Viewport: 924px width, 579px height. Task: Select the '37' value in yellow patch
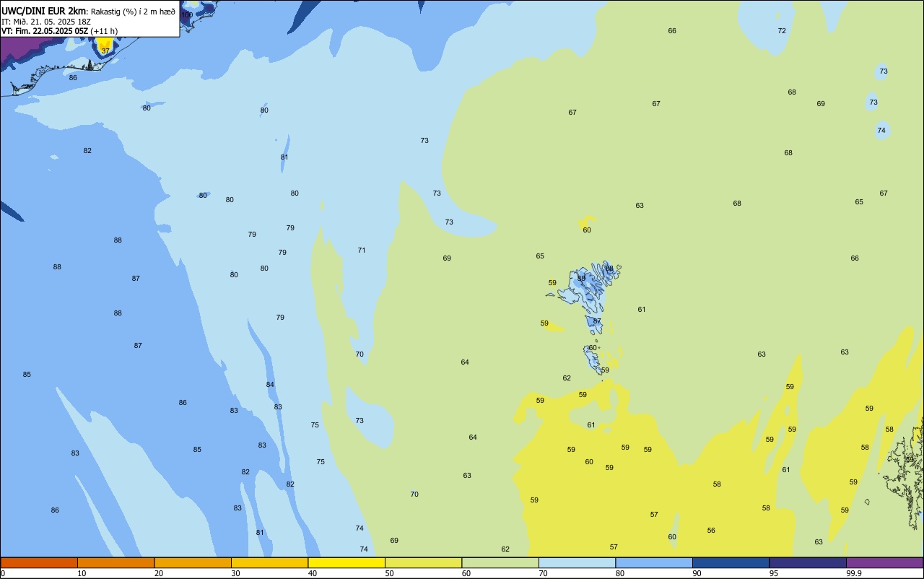(x=105, y=51)
